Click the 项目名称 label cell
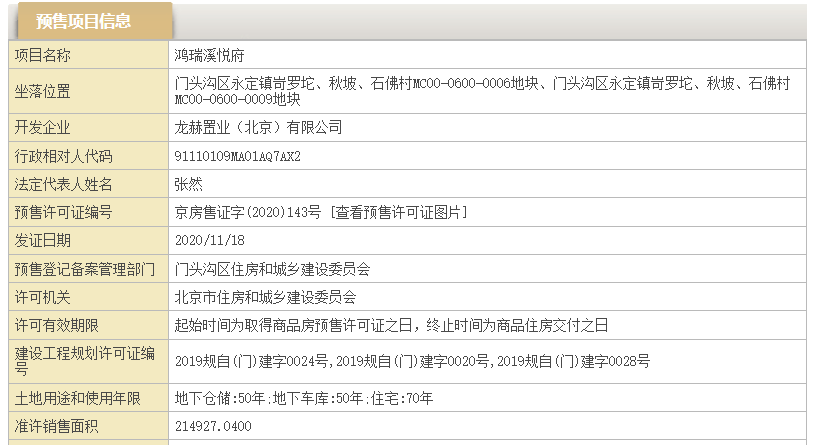This screenshot has width=817, height=445. click(89, 55)
